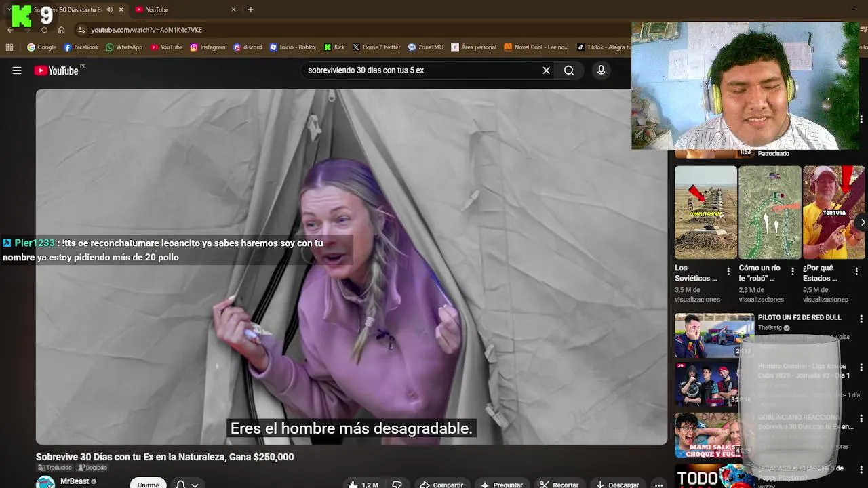Reload the page in the browser
This screenshot has height=488, width=868.
pos(45,30)
